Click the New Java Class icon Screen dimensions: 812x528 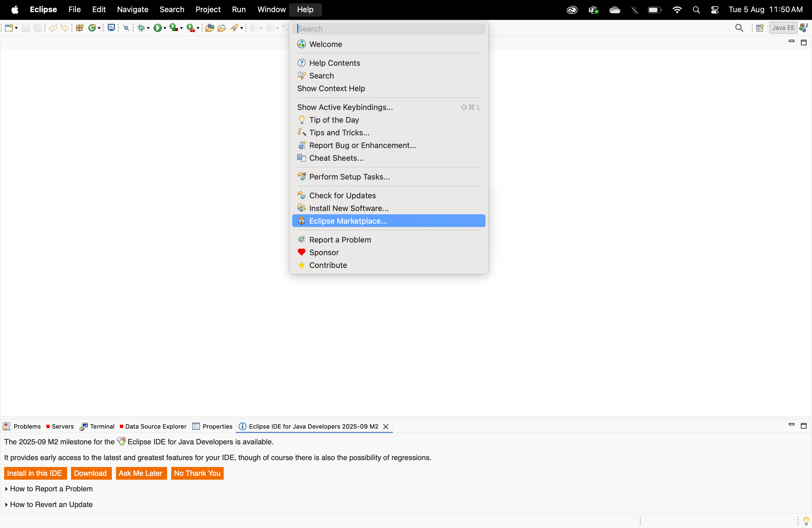(x=92, y=28)
